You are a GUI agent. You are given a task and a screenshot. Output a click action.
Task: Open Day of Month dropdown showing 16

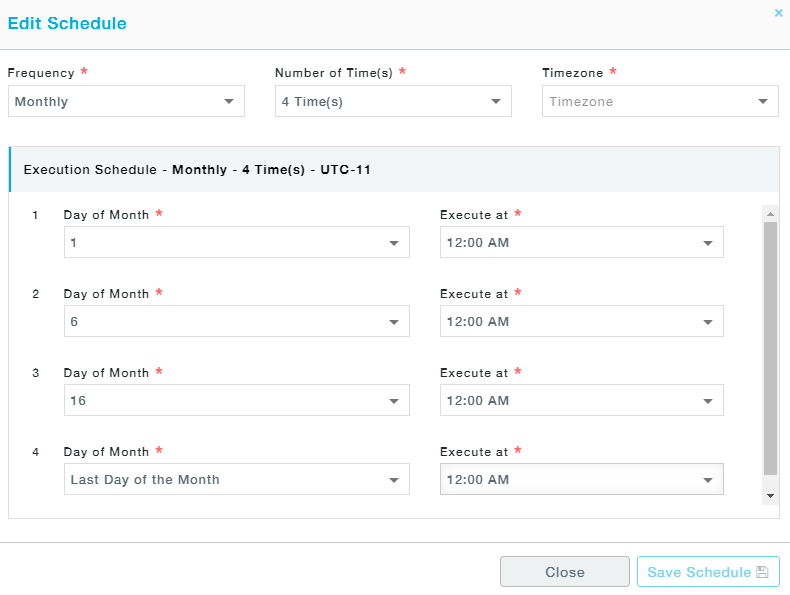coord(236,401)
